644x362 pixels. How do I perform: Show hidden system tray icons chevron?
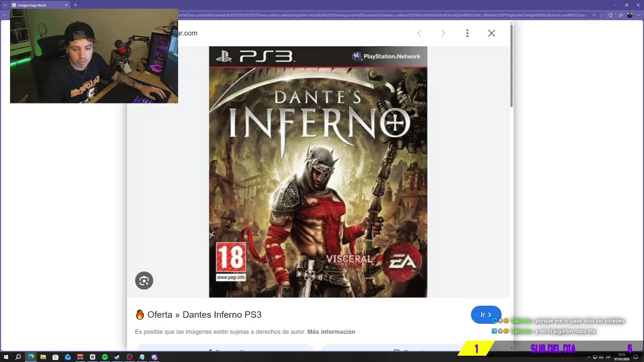(589, 357)
